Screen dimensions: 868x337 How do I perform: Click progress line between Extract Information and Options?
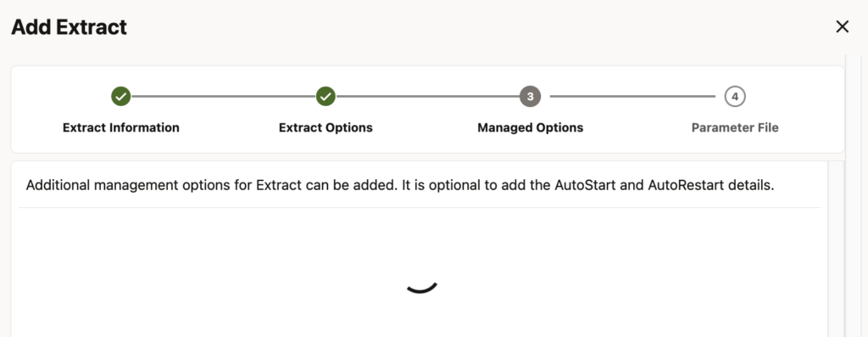(x=223, y=97)
